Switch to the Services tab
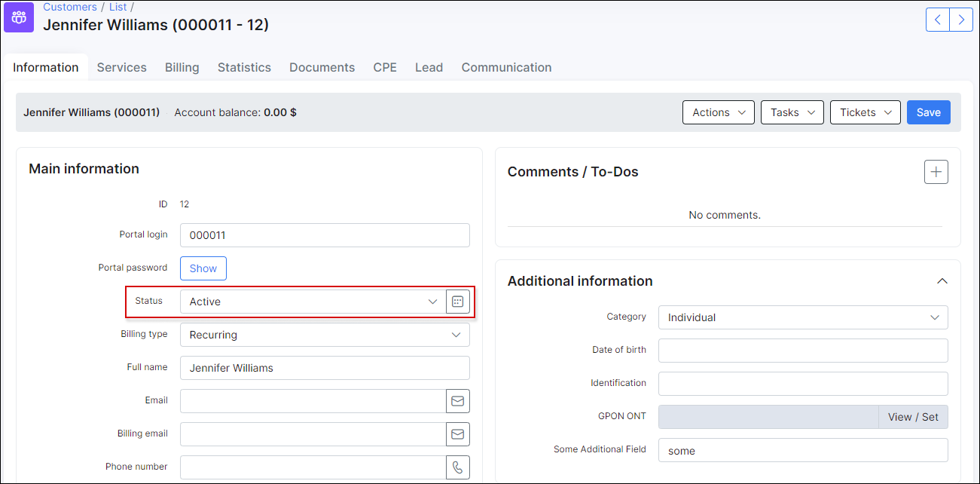The height and width of the screenshot is (484, 980). click(121, 67)
